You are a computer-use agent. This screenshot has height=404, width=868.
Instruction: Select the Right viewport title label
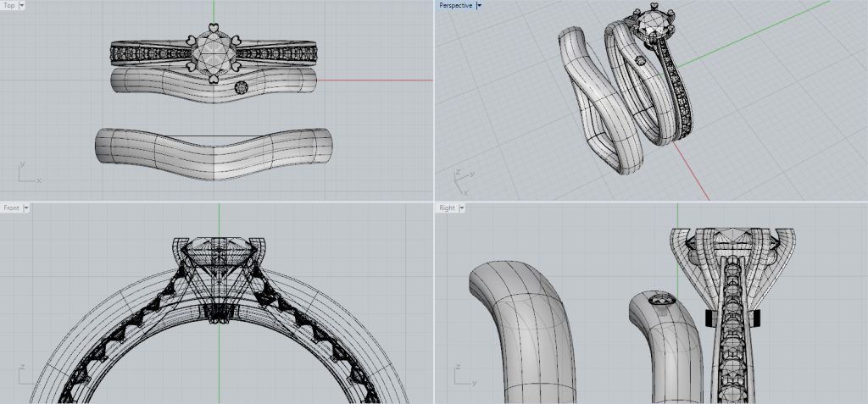[447, 208]
